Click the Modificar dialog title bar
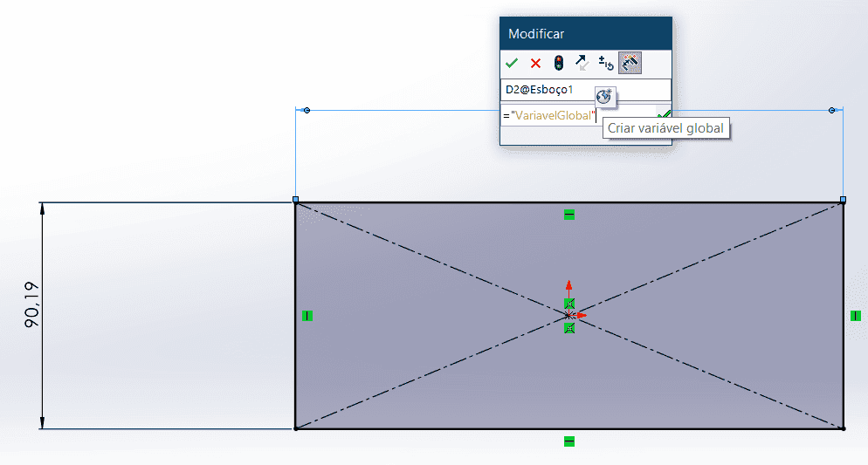 586,34
